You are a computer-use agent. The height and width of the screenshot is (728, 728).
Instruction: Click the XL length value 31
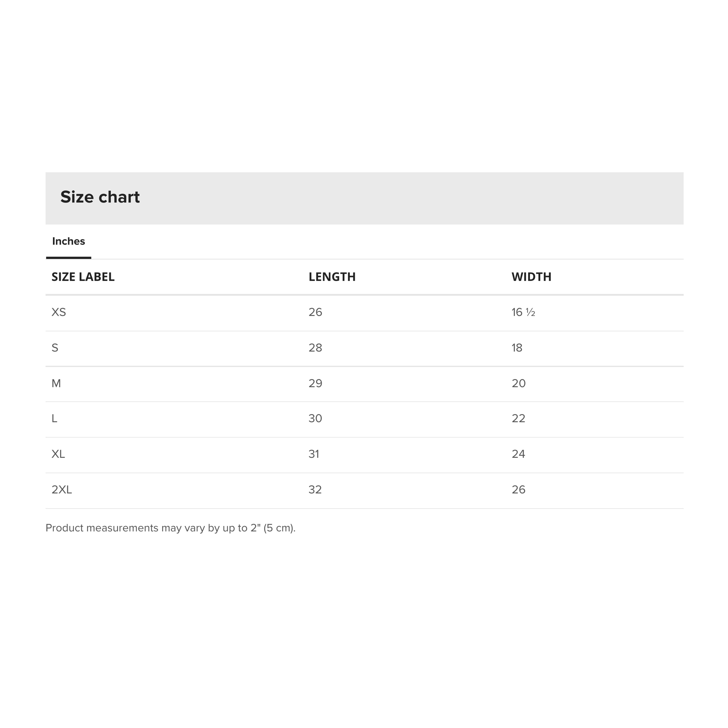pos(314,454)
